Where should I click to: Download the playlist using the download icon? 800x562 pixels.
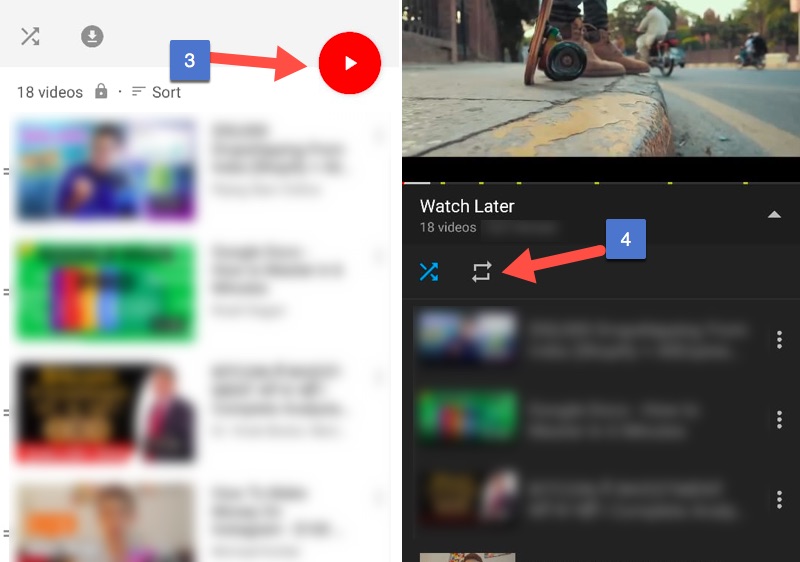tap(92, 36)
